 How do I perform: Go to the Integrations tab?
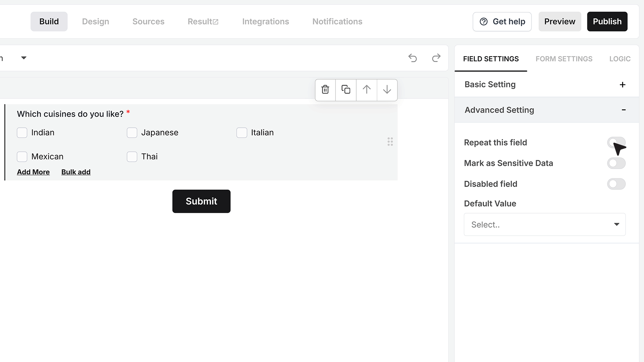click(x=266, y=21)
